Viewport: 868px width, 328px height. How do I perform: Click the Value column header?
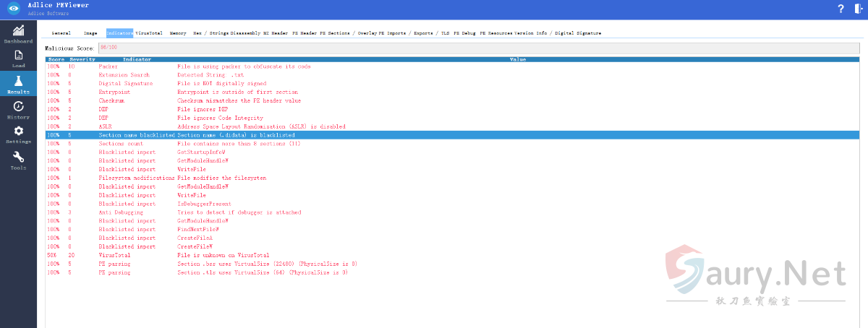point(517,59)
